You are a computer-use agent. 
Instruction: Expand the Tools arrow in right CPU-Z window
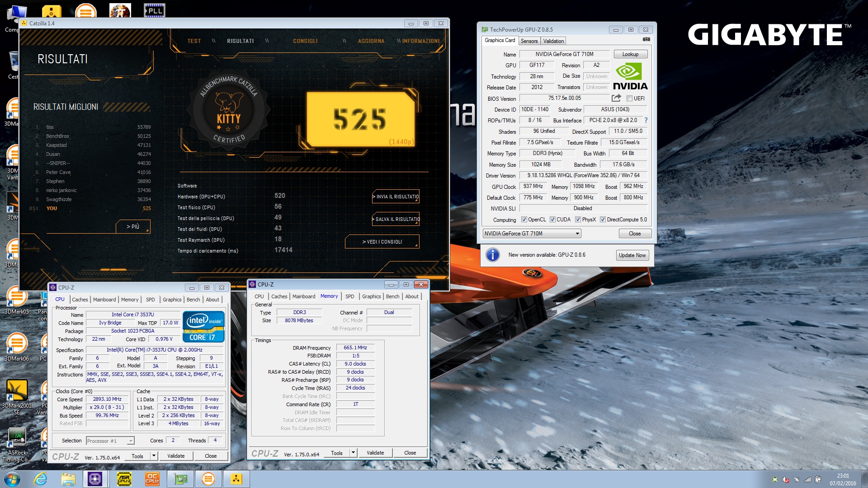[353, 453]
